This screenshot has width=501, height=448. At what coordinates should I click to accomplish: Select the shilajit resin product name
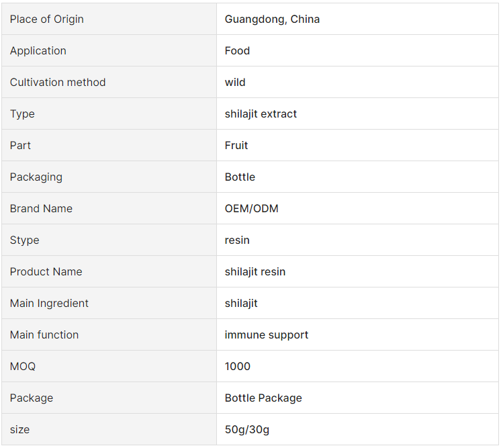[255, 271]
